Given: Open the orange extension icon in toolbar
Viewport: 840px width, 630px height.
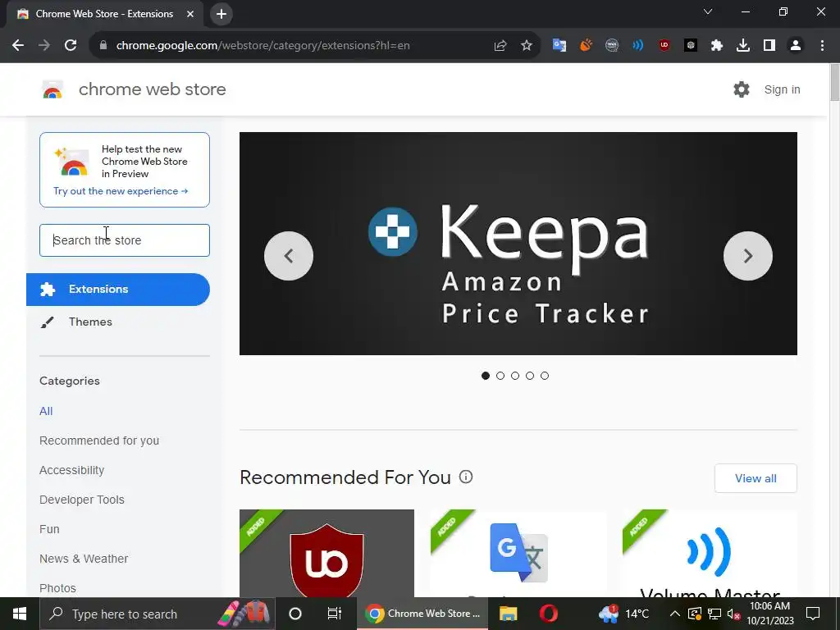Looking at the screenshot, I should pyautogui.click(x=586, y=46).
